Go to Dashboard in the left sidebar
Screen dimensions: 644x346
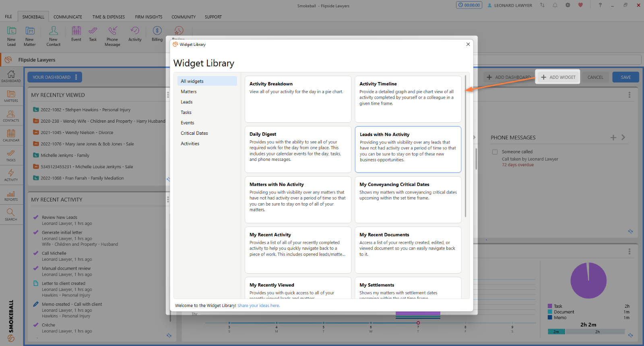[x=11, y=76]
